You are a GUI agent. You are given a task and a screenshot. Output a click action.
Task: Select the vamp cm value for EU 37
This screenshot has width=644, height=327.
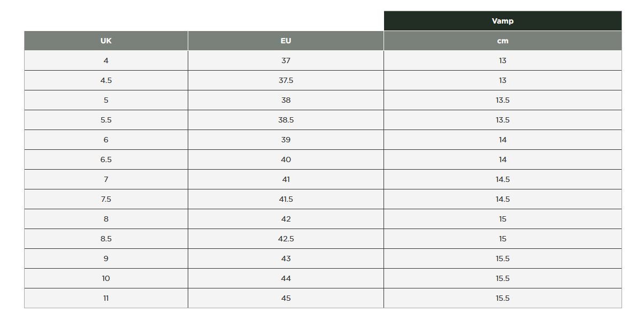(502, 60)
